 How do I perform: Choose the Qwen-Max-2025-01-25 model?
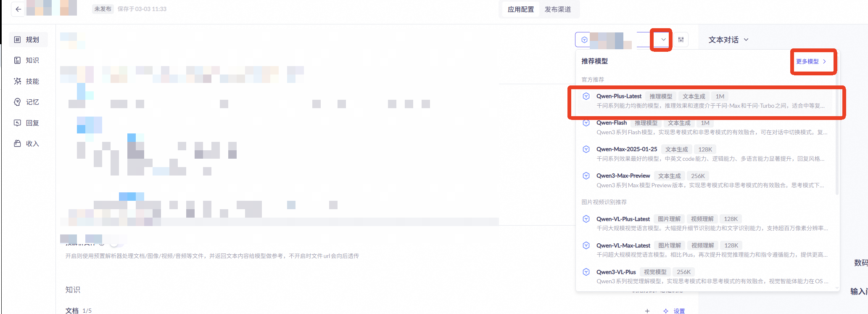[x=705, y=154]
